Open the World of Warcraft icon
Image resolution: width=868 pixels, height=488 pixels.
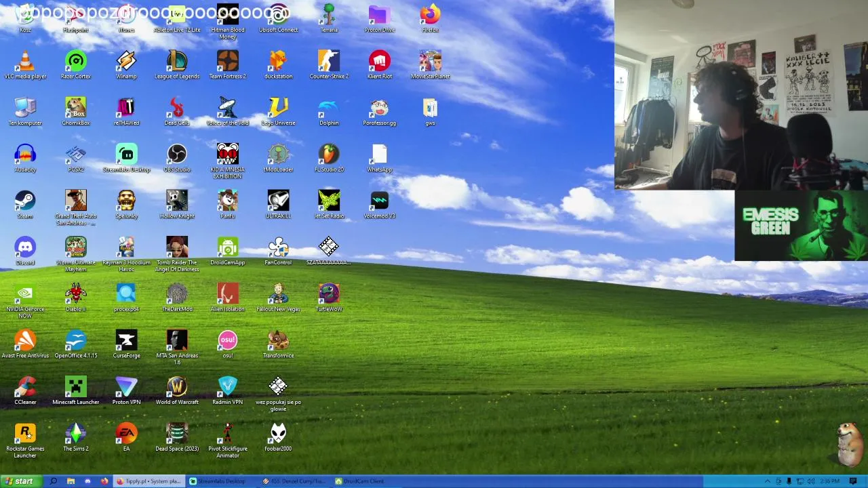pos(177,391)
